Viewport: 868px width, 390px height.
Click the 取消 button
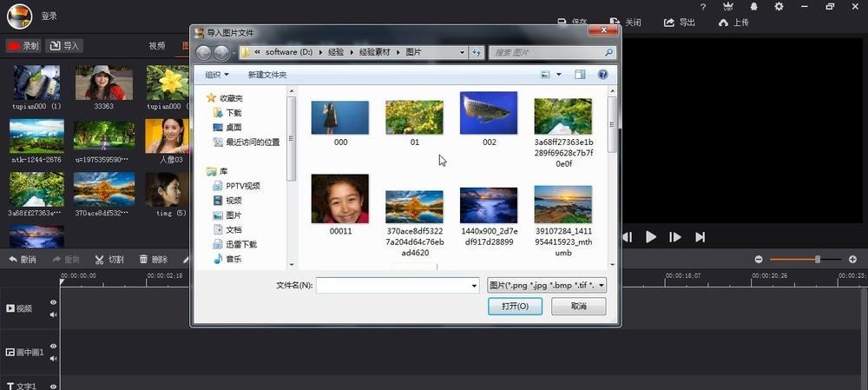pos(578,307)
